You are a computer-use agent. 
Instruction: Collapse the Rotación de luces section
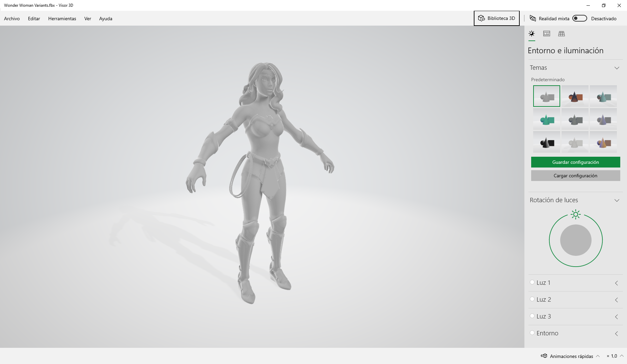click(617, 200)
